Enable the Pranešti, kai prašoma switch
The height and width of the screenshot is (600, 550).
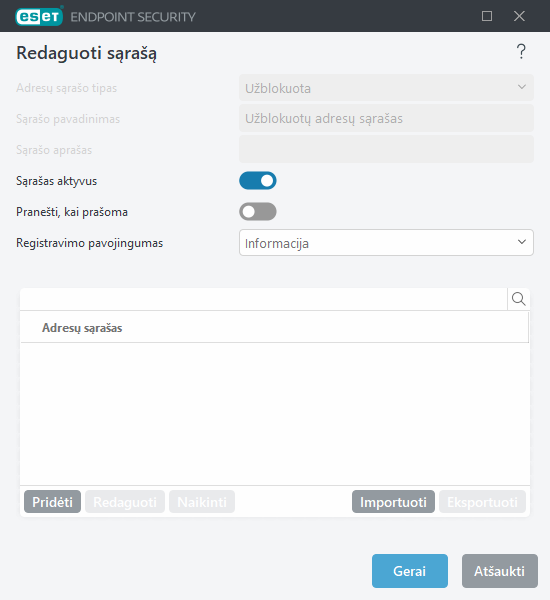click(258, 212)
